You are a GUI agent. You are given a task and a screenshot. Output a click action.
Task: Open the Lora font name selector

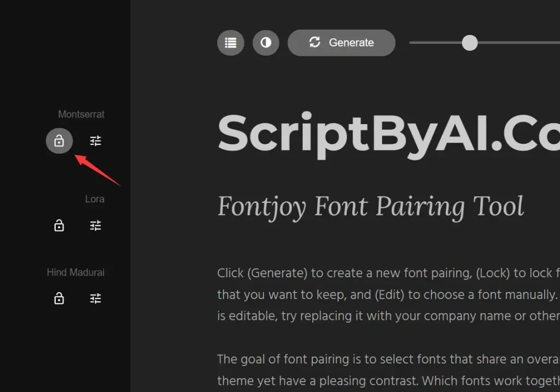pyautogui.click(x=95, y=199)
